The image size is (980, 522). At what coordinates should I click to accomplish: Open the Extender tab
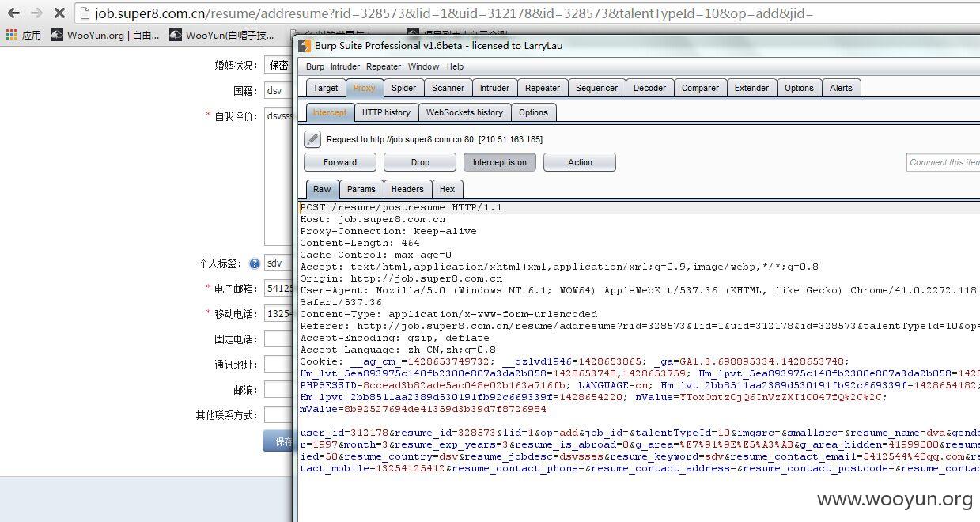751,88
